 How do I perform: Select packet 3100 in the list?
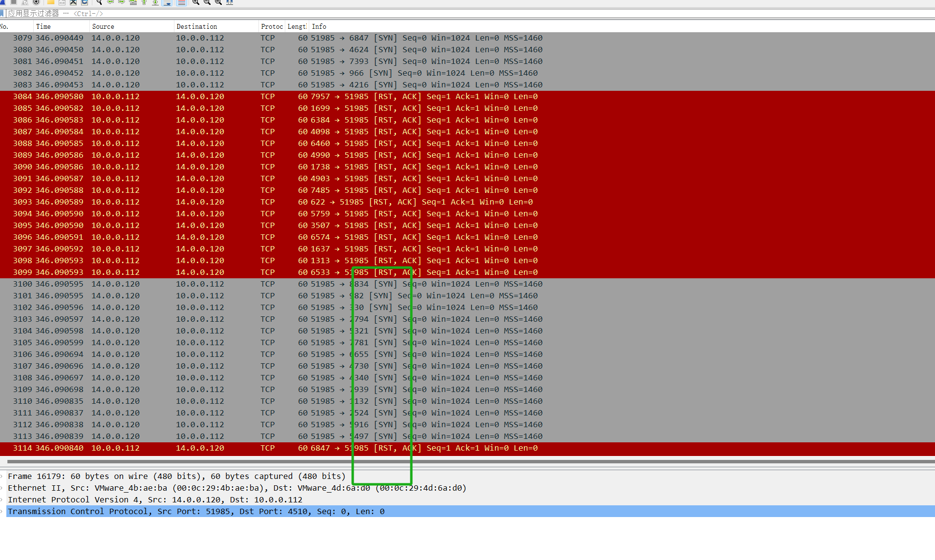(x=467, y=284)
